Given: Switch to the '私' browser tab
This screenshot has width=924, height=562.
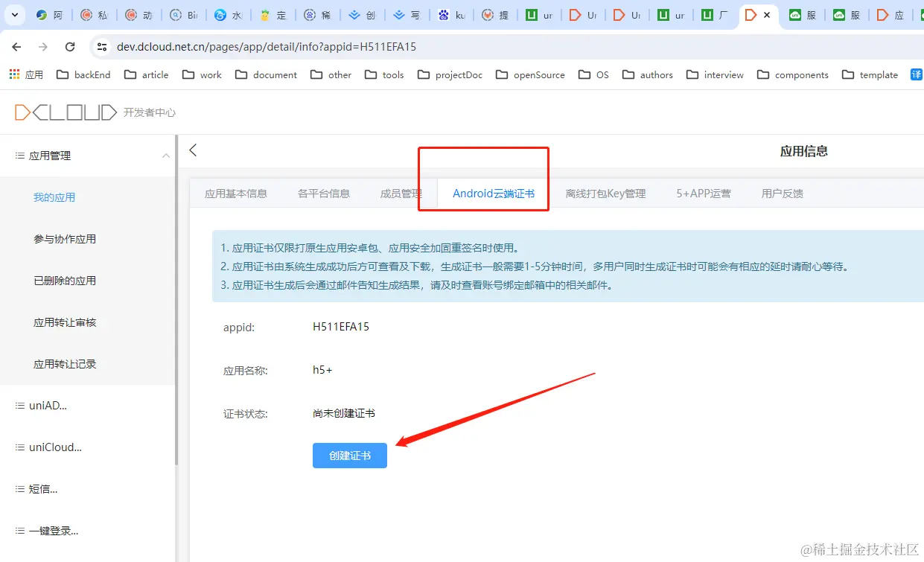Looking at the screenshot, I should pos(94,15).
